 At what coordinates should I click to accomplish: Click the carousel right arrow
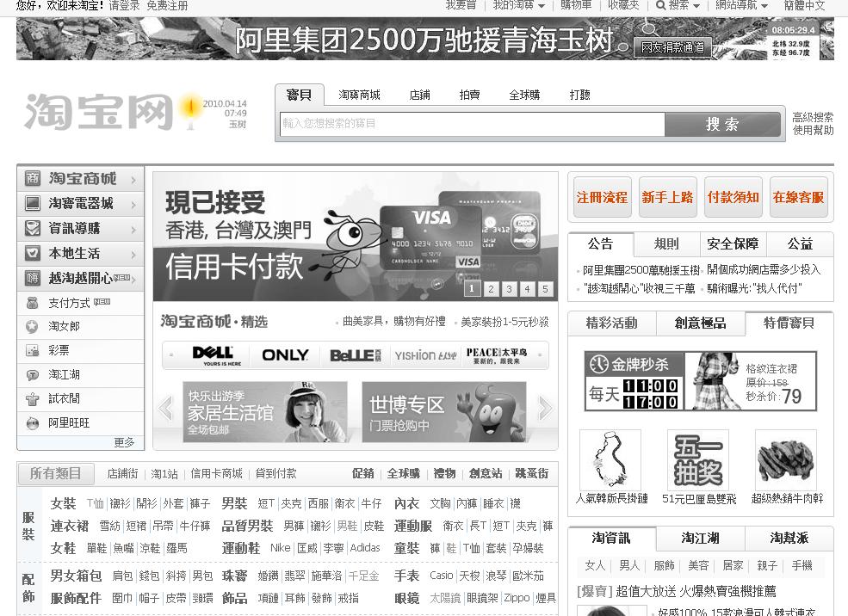545,408
